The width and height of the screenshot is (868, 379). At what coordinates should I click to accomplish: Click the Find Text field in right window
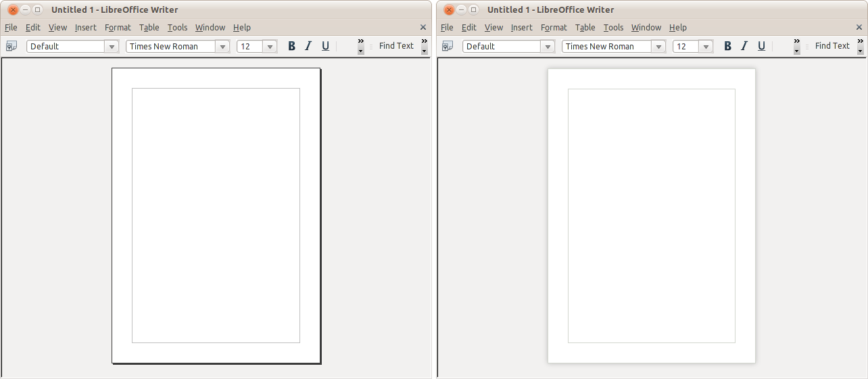pyautogui.click(x=831, y=46)
